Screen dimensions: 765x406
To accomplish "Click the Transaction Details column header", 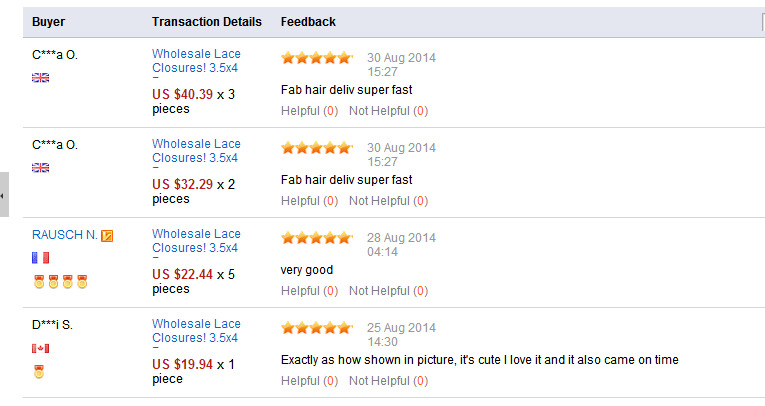I will [x=207, y=22].
